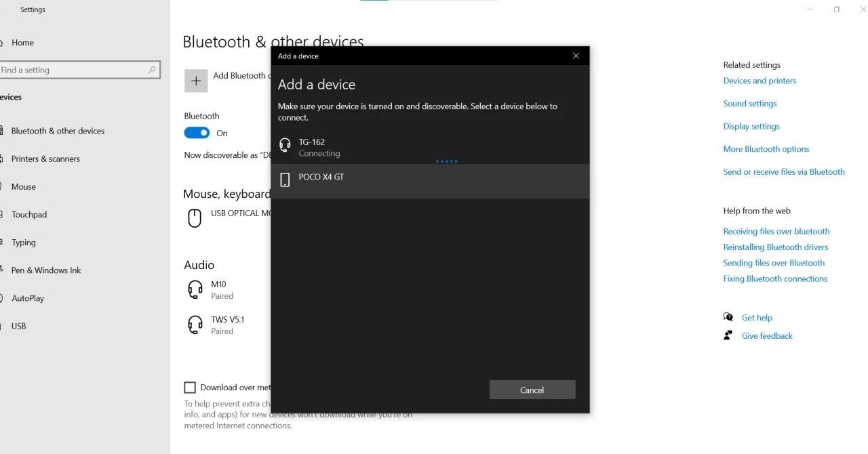Select POCO X4 GT device name text
The width and height of the screenshot is (868, 454).
pyautogui.click(x=321, y=177)
